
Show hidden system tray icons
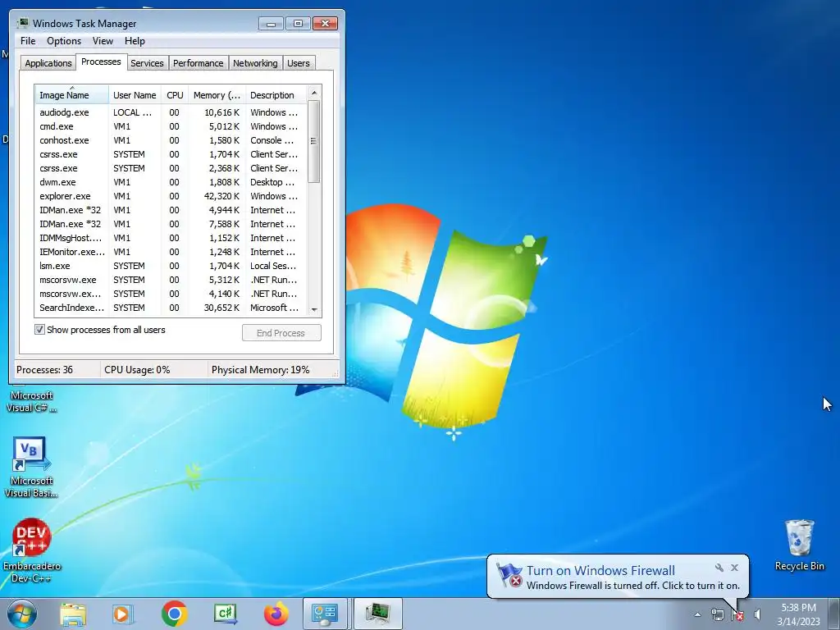[x=697, y=614]
